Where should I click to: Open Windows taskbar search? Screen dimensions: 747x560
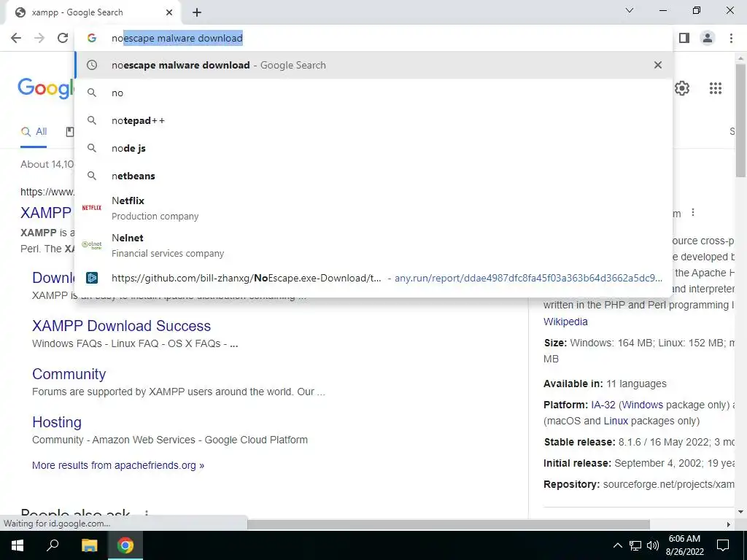coord(53,545)
